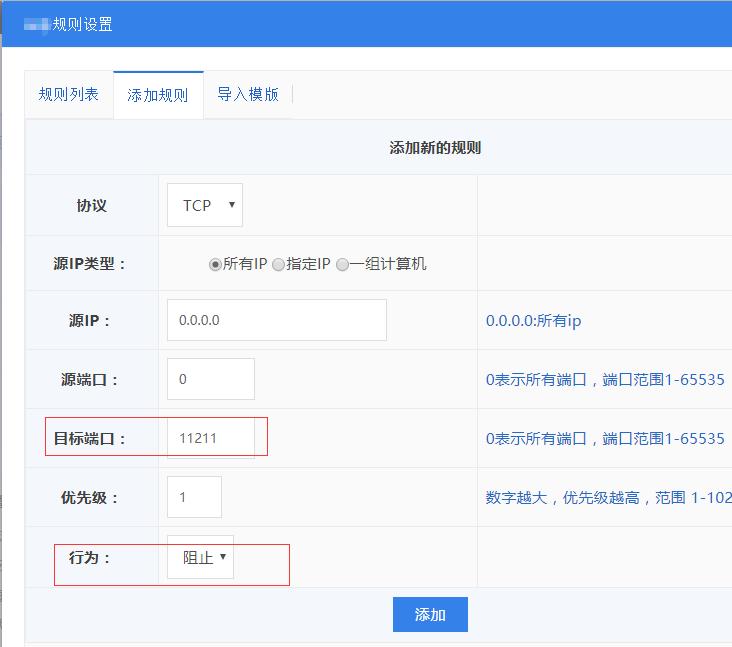Switch to the 规则列表 tab
Screen dimensions: 732x647
(68, 95)
